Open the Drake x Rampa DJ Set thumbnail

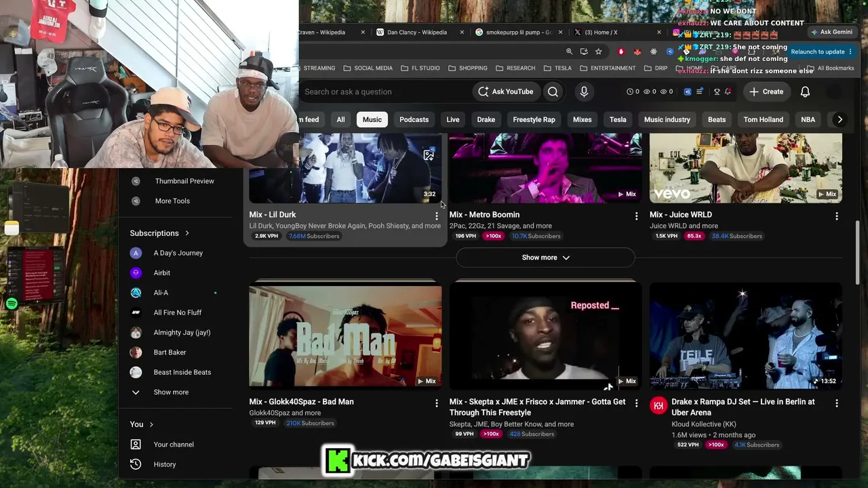[x=746, y=335]
